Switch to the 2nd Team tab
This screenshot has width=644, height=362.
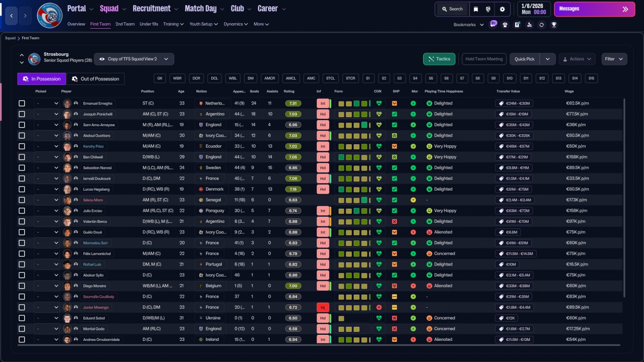(125, 24)
